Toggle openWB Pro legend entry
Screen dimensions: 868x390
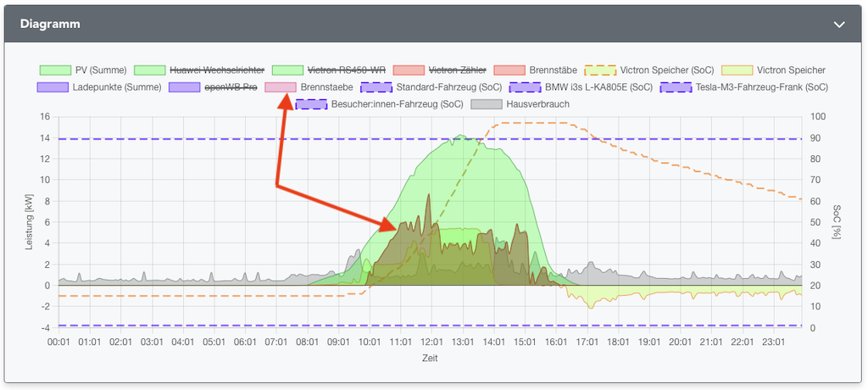coord(213,87)
